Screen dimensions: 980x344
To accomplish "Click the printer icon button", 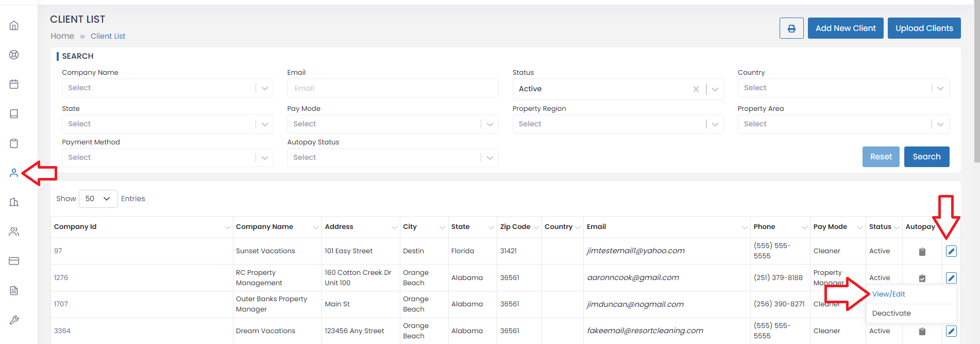I will pyautogui.click(x=791, y=28).
